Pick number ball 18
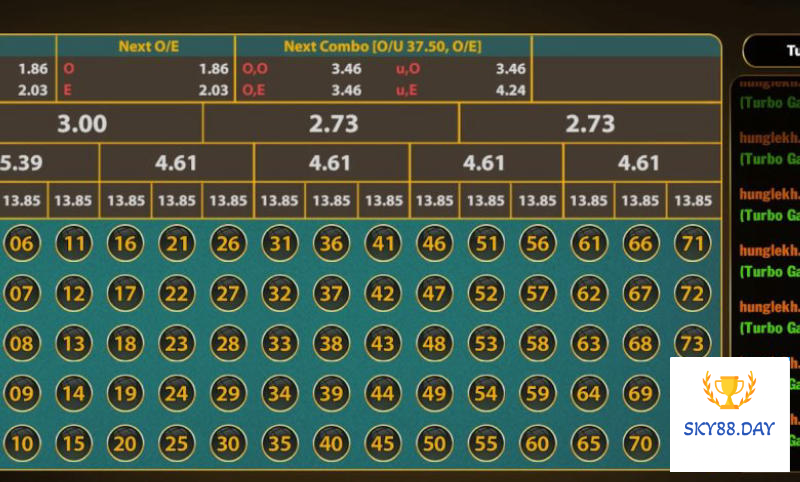Screen dimensions: 800x482 coord(124,343)
